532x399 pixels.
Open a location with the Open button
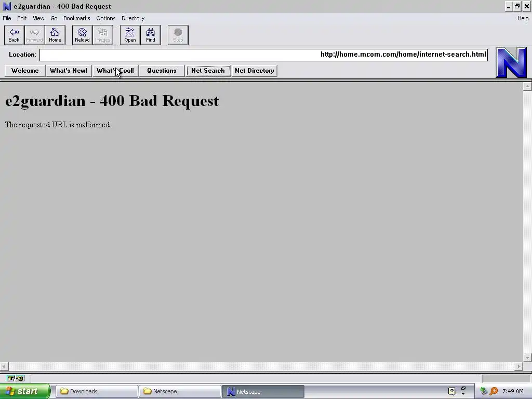pyautogui.click(x=130, y=35)
